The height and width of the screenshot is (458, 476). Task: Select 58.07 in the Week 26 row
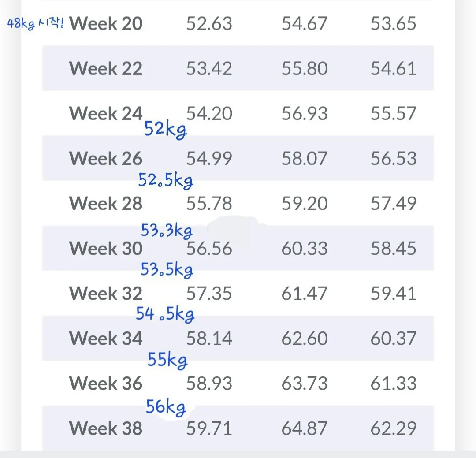point(305,158)
